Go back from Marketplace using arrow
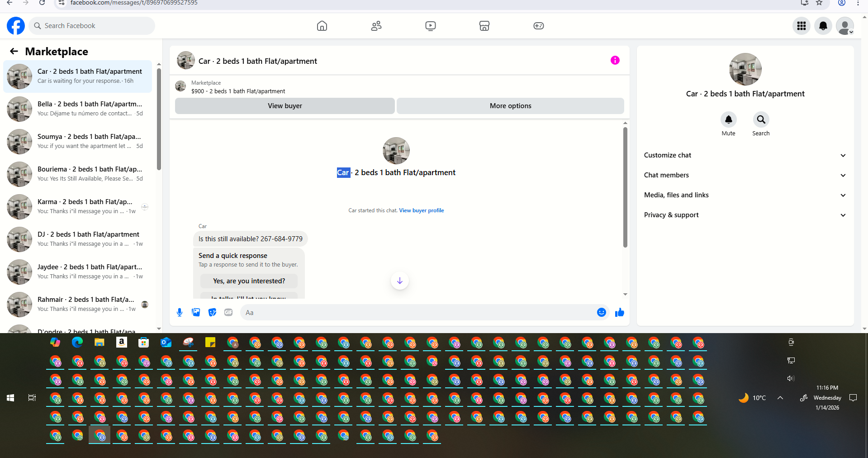This screenshot has height=458, width=868. pos(14,51)
